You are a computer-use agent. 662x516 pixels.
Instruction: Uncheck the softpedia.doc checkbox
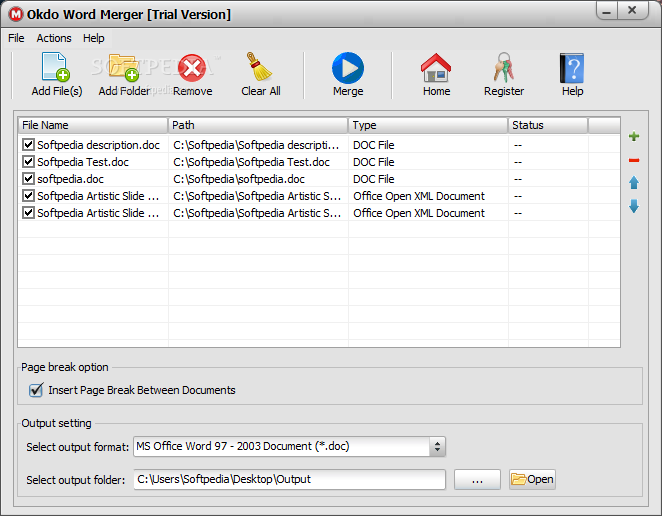click(28, 179)
